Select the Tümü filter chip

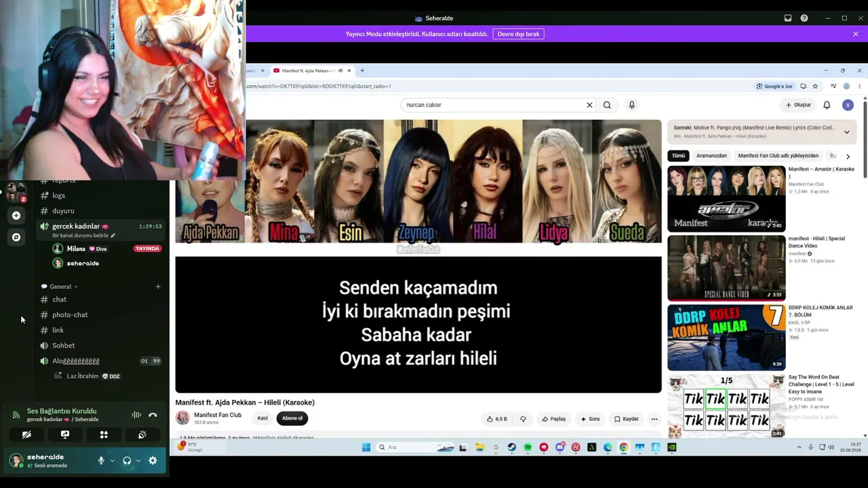tap(678, 156)
